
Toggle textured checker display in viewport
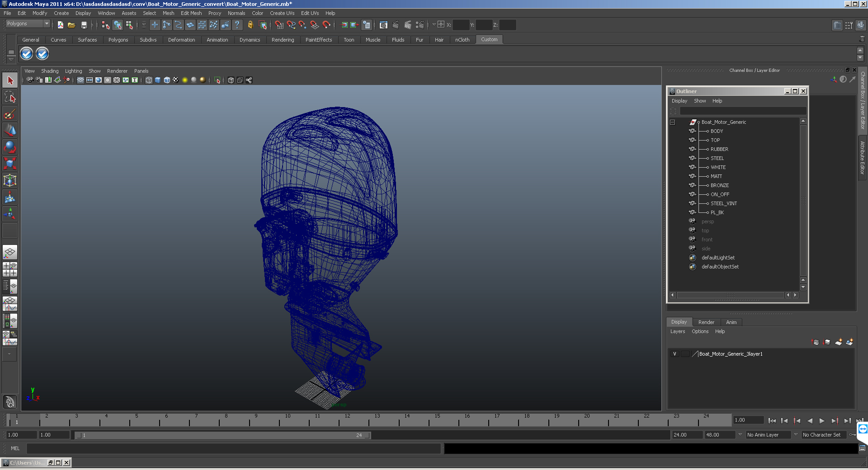[x=175, y=80]
